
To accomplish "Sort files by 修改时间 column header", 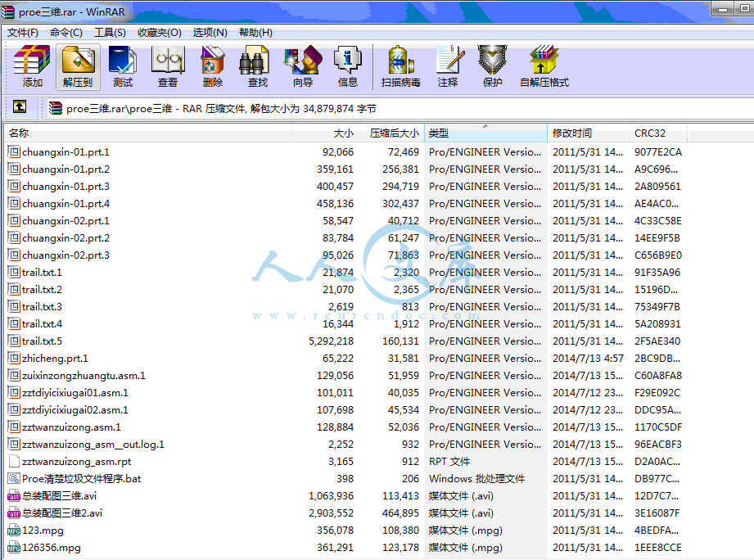I will (588, 133).
